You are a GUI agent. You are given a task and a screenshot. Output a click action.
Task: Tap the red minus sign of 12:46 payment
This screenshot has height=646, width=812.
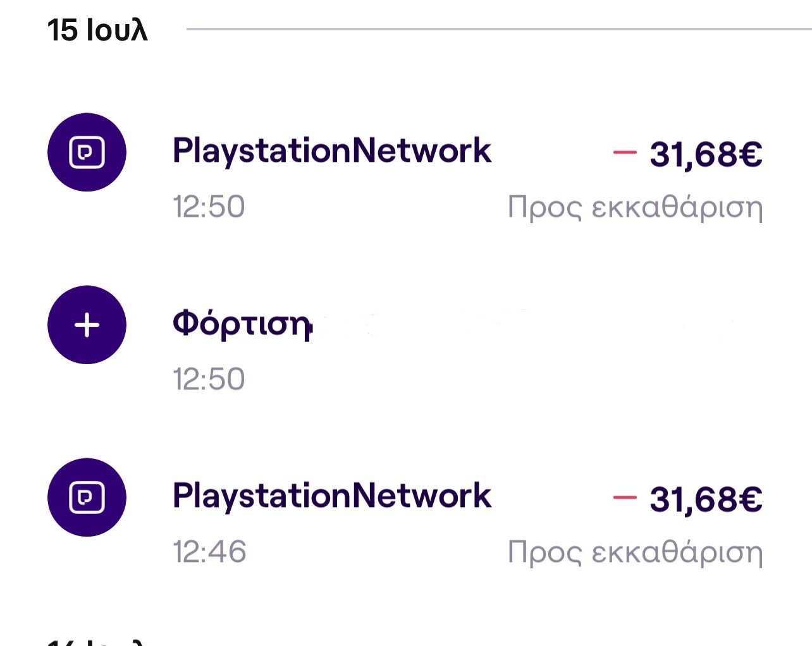click(624, 497)
